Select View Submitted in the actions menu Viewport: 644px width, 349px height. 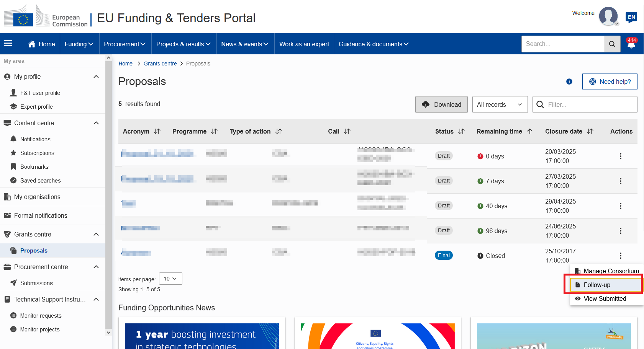[x=606, y=298]
